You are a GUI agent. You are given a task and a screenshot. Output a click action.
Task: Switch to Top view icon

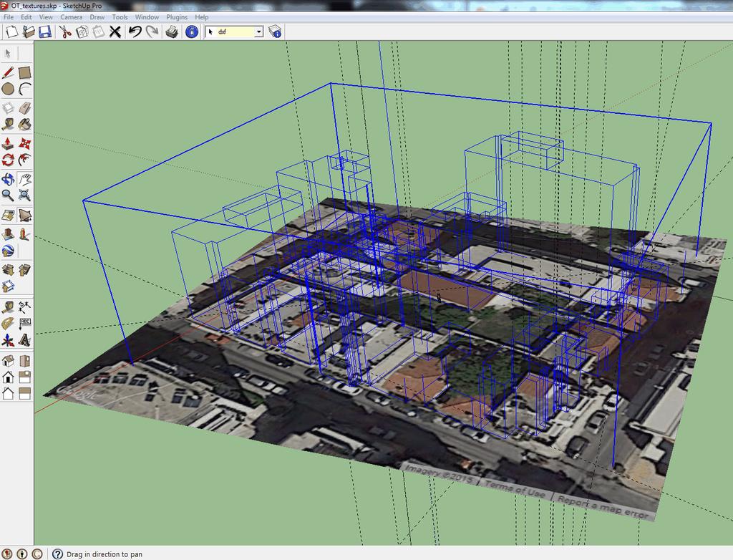click(24, 361)
